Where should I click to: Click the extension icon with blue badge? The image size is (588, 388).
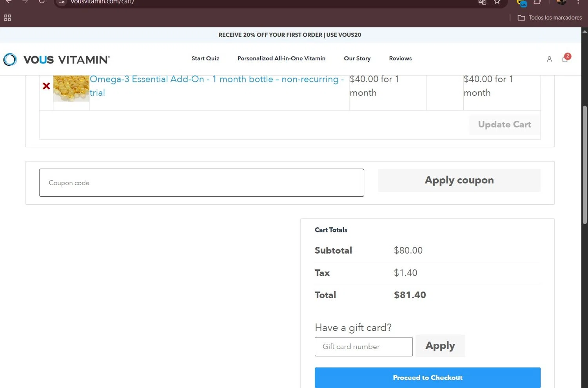pyautogui.click(x=522, y=3)
